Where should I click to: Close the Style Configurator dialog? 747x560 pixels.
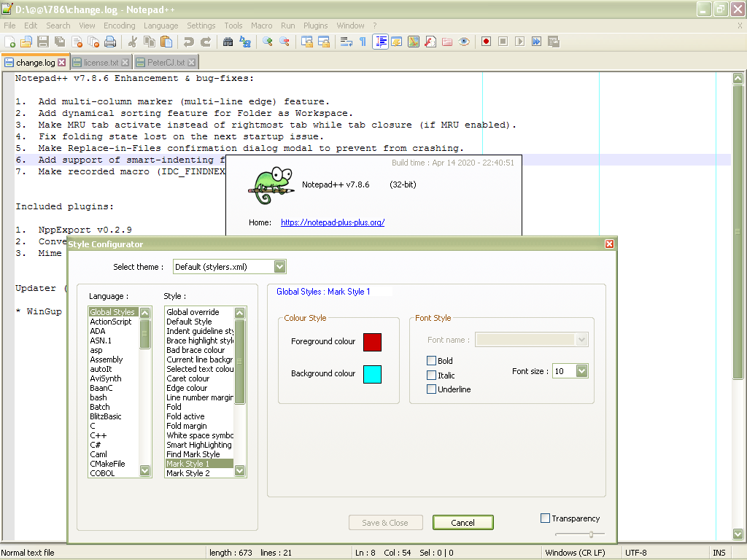tap(609, 244)
